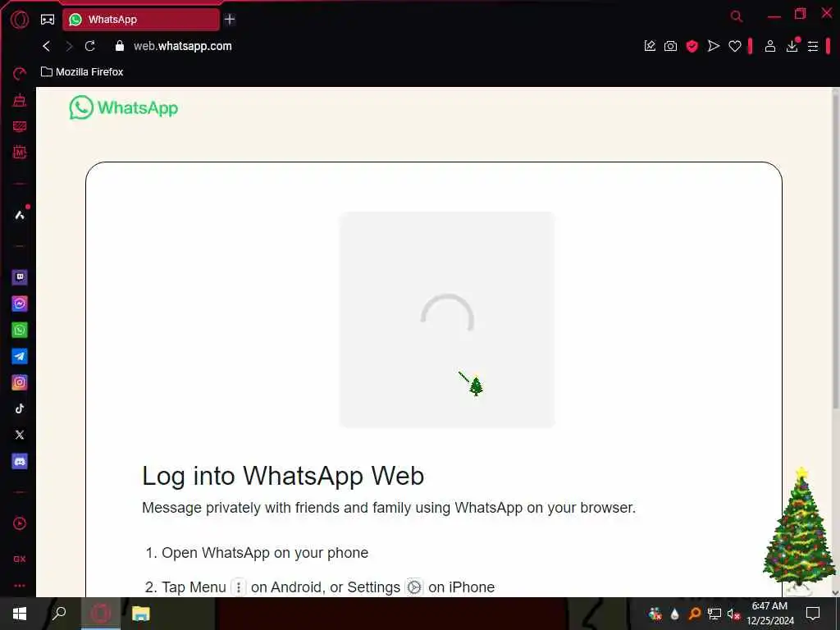Add page to bookmarks with heart icon
Viewport: 840px width, 630px height.
pyautogui.click(x=735, y=47)
